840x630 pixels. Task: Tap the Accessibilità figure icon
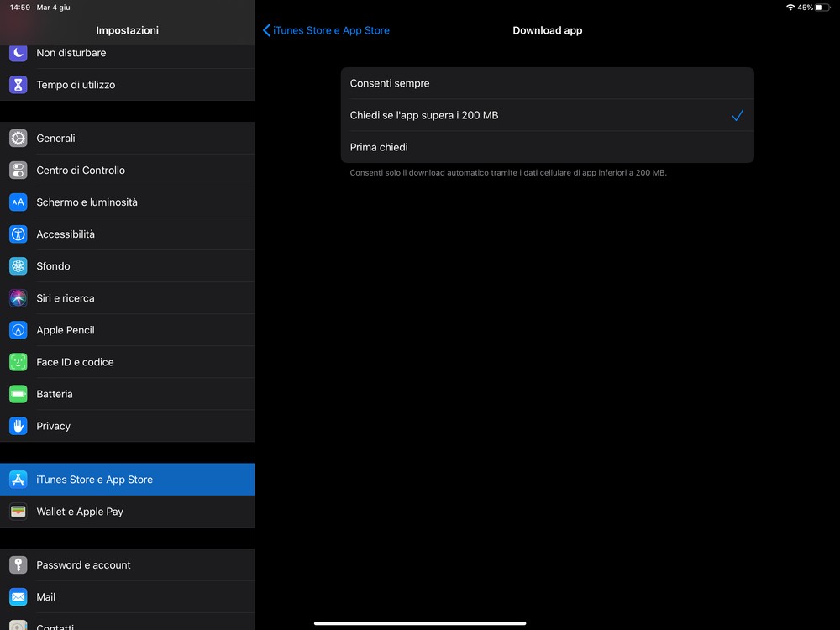[18, 234]
